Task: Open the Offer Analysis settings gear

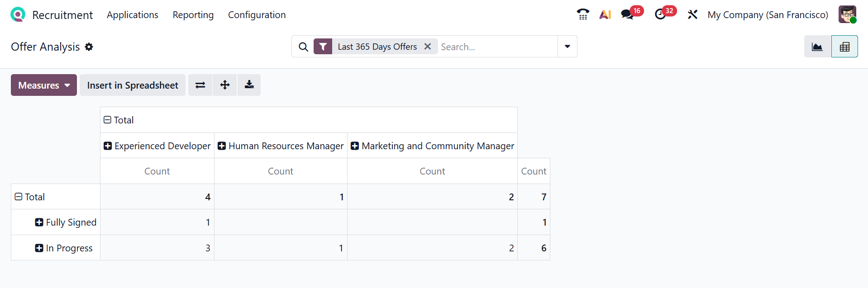Action: [89, 47]
